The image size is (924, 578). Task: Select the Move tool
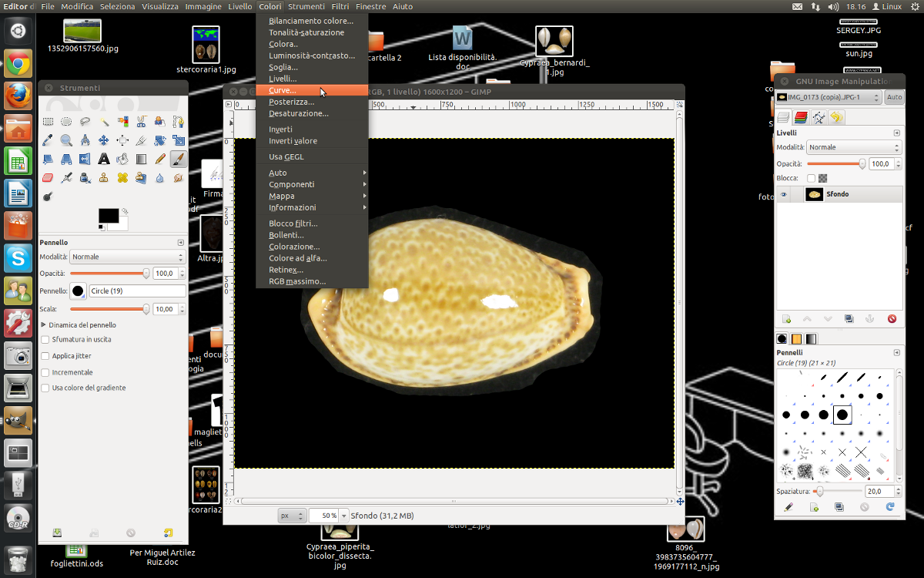pyautogui.click(x=104, y=140)
